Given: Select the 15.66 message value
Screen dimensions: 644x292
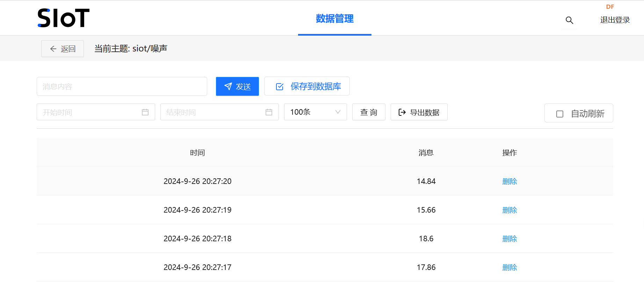Looking at the screenshot, I should 426,210.
